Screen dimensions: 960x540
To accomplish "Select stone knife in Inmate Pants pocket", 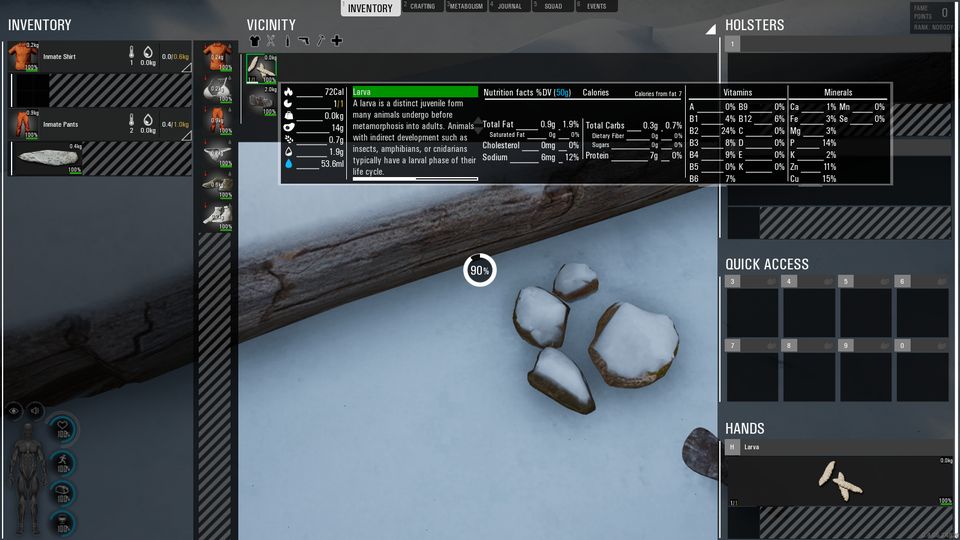I will tap(48, 158).
